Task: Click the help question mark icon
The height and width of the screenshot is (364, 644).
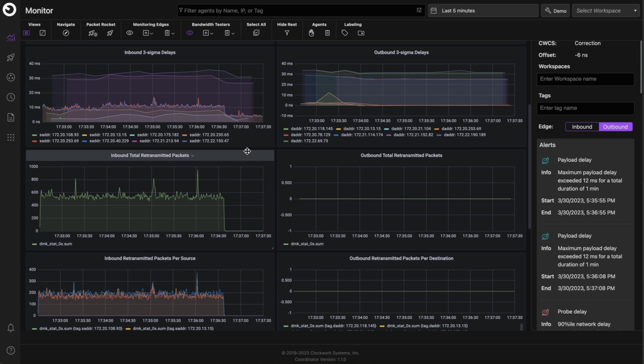Action: click(11, 350)
